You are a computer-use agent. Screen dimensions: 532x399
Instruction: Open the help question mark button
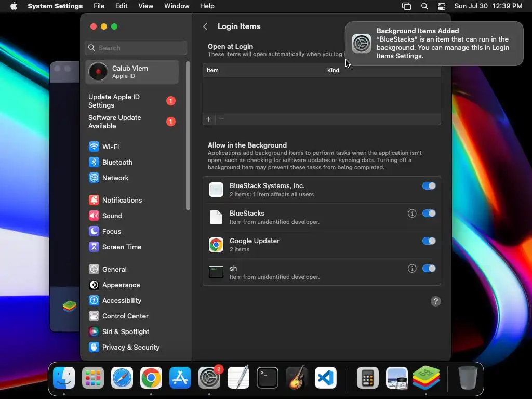pyautogui.click(x=436, y=301)
